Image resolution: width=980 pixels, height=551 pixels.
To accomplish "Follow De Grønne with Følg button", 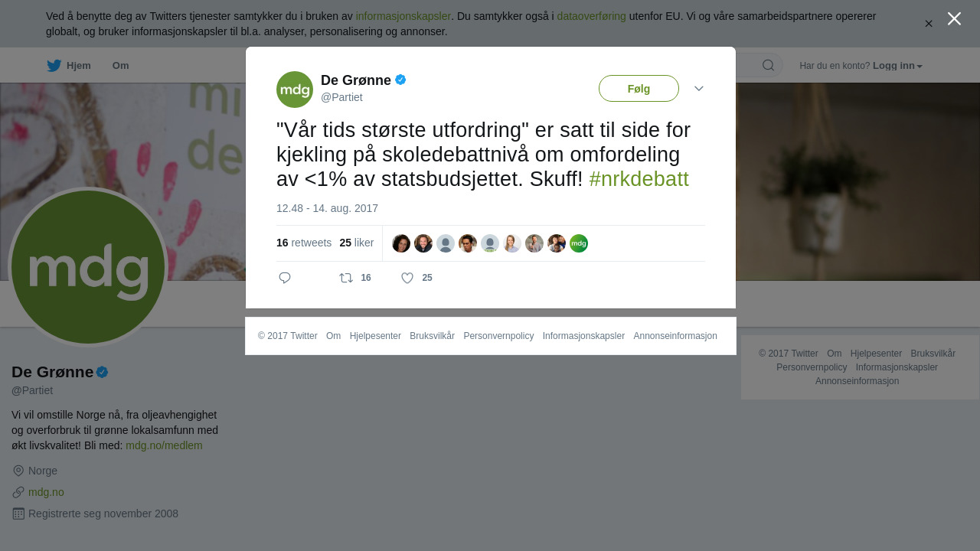I will point(639,89).
